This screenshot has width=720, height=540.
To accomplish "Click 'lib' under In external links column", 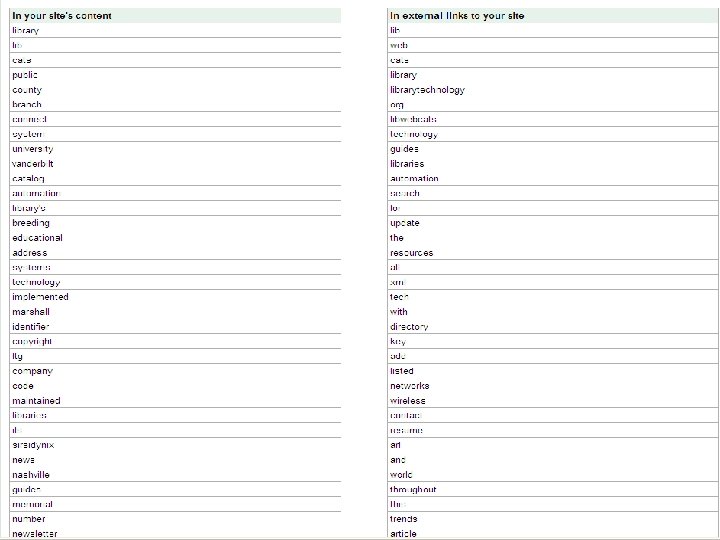I will tap(395, 30).
